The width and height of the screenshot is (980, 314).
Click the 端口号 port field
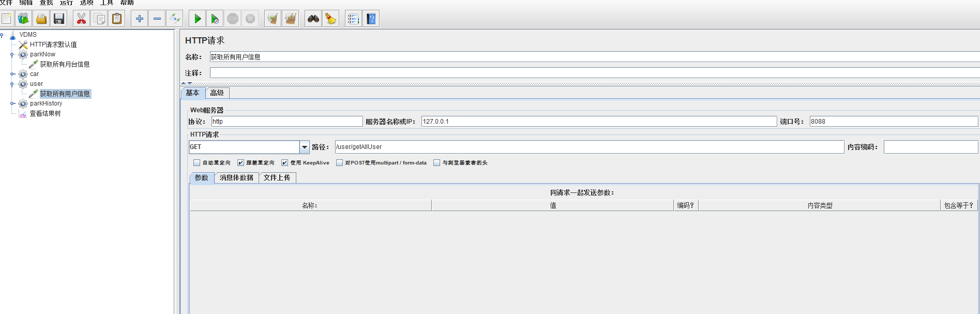point(894,122)
